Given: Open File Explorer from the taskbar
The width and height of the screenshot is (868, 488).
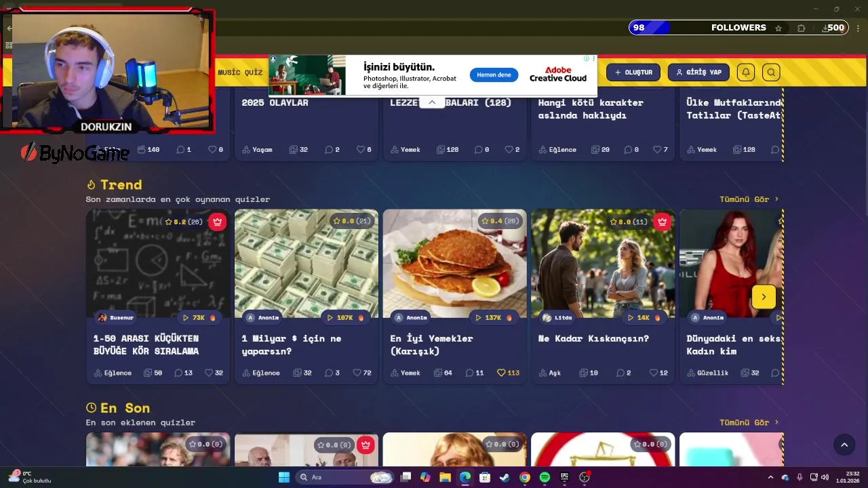Looking at the screenshot, I should (445, 477).
